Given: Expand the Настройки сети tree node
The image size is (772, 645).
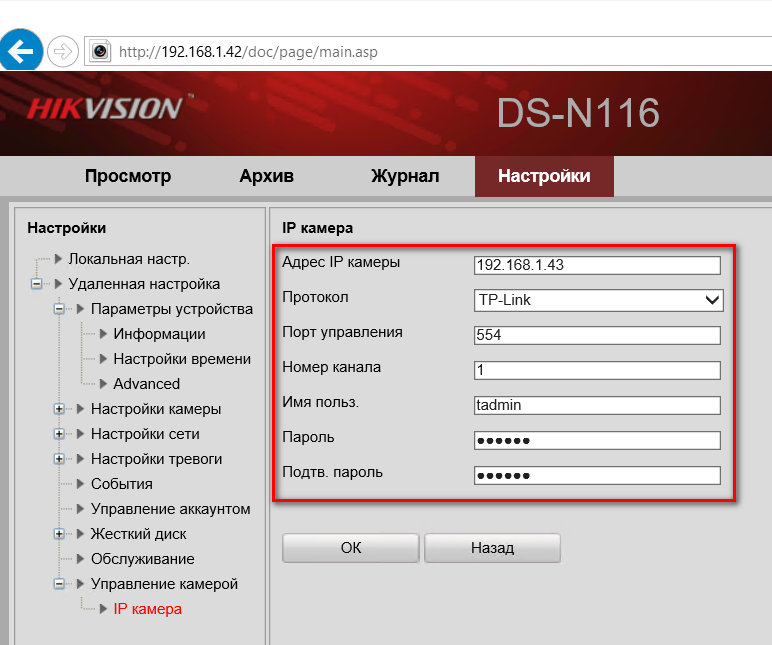Looking at the screenshot, I should click(59, 434).
